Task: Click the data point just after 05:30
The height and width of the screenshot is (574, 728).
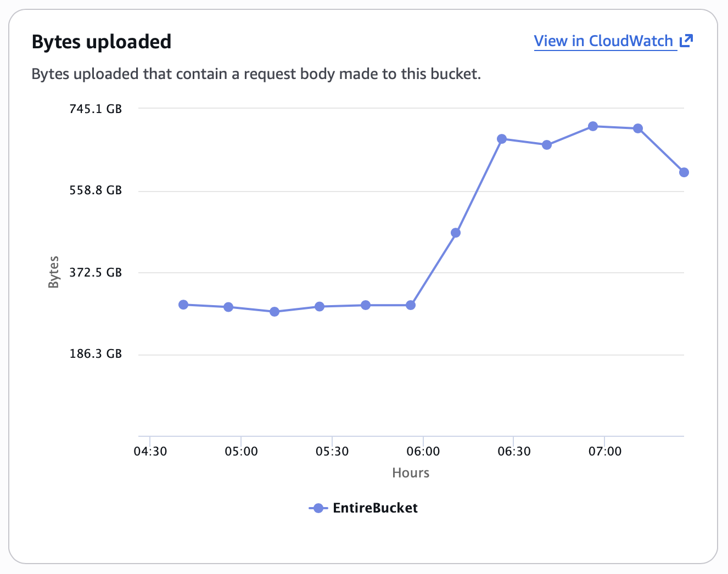Action: pos(366,305)
